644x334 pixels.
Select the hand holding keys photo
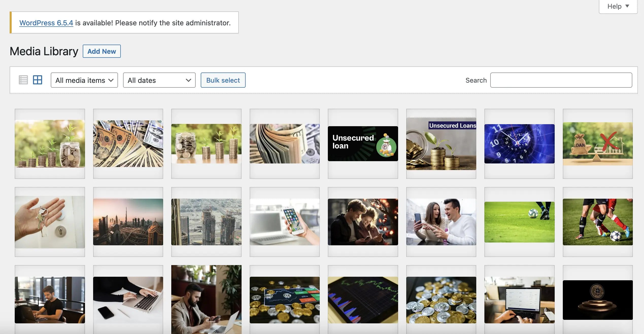(x=50, y=222)
